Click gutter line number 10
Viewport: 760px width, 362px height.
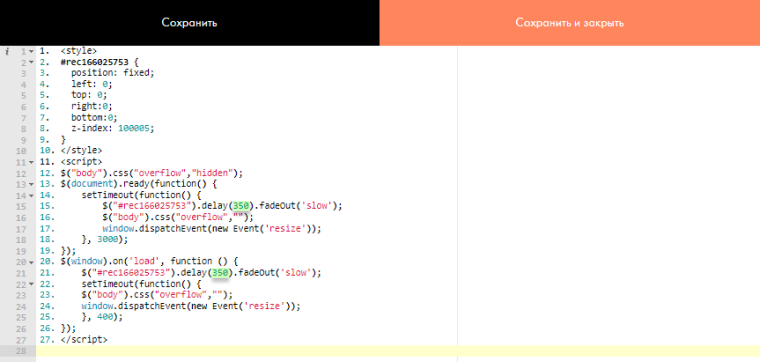(x=21, y=151)
